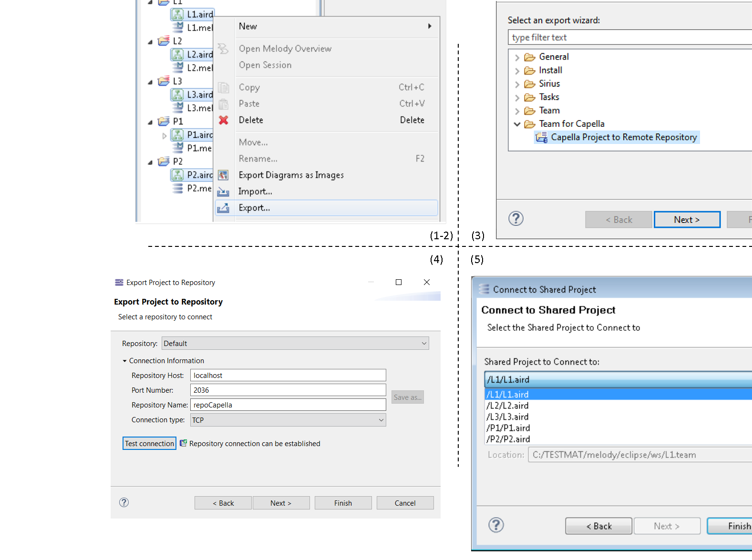Collapse the Team for Capella folder
The image size is (752, 560).
pyautogui.click(x=517, y=124)
